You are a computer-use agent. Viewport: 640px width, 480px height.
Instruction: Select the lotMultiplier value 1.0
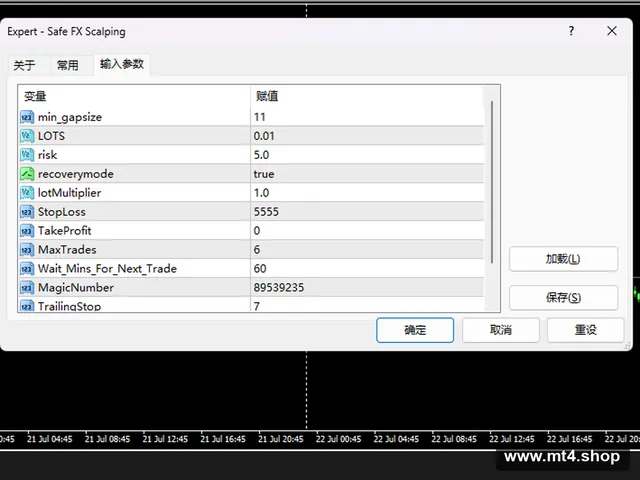[261, 193]
